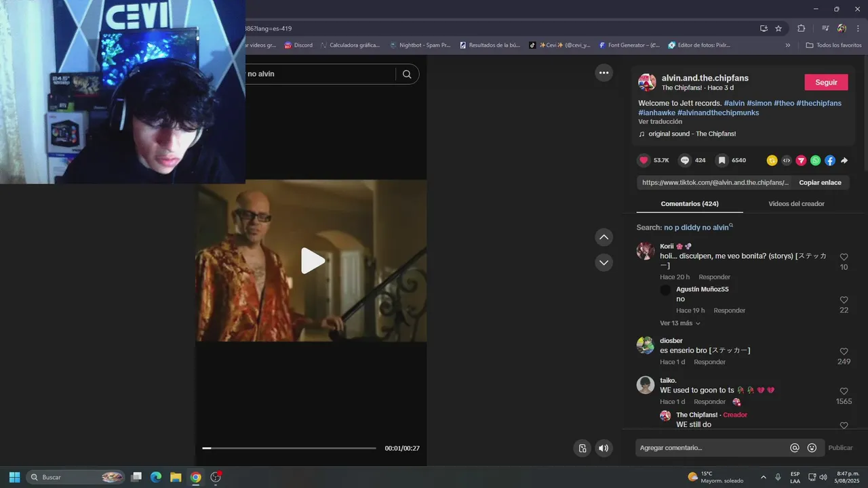Open the Nightbot - Spam Pr... bookmark

click(420, 45)
